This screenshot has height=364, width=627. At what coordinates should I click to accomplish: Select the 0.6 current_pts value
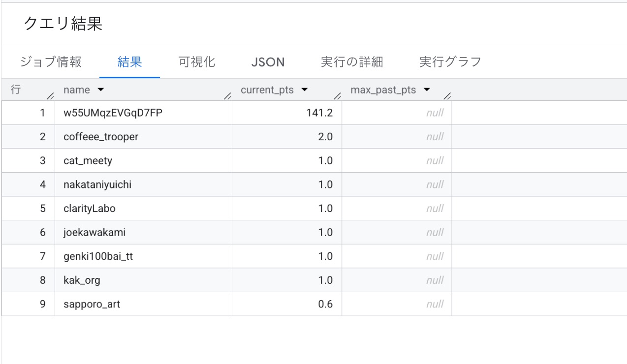coord(325,304)
